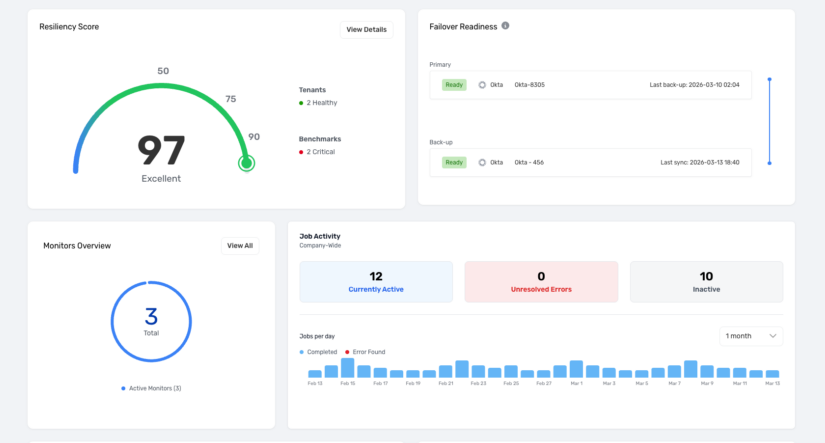Click the red dot beside 2 Critical
This screenshot has height=443, width=825.
[x=301, y=152]
